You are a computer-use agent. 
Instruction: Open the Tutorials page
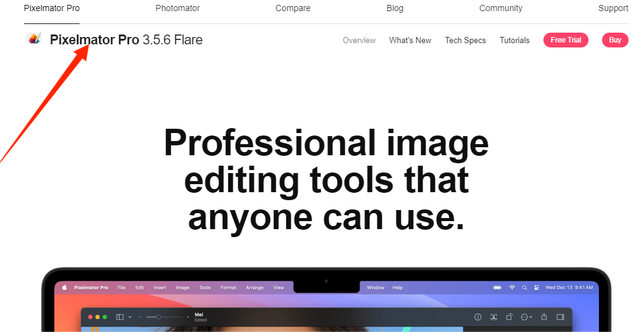514,40
